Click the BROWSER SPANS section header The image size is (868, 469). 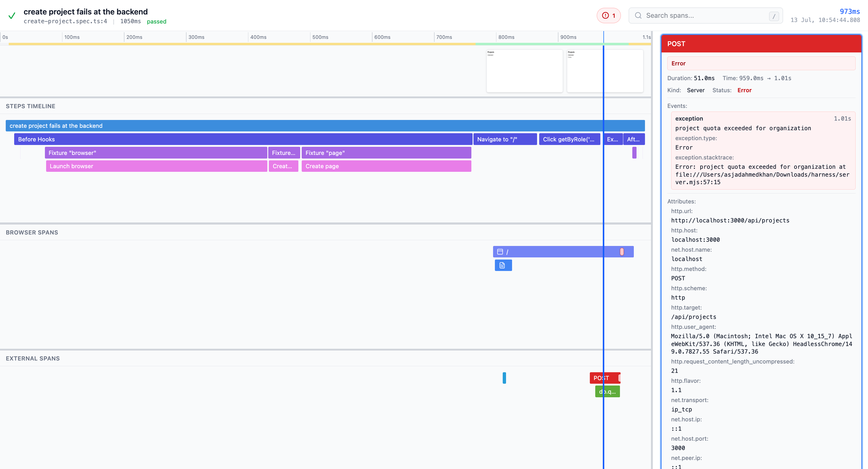pos(32,232)
